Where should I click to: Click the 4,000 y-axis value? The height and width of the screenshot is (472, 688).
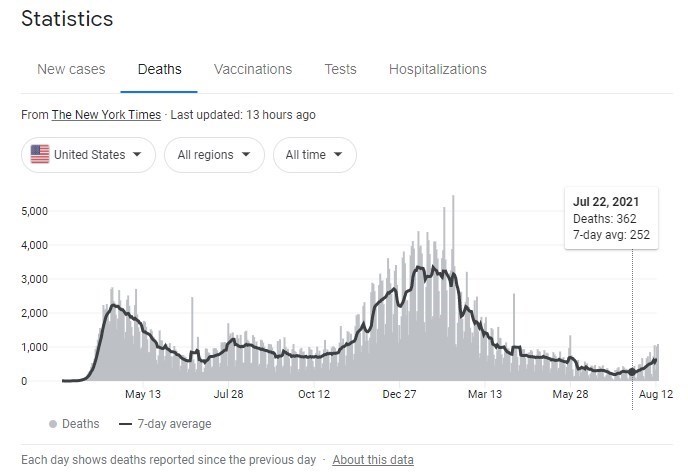pos(34,245)
